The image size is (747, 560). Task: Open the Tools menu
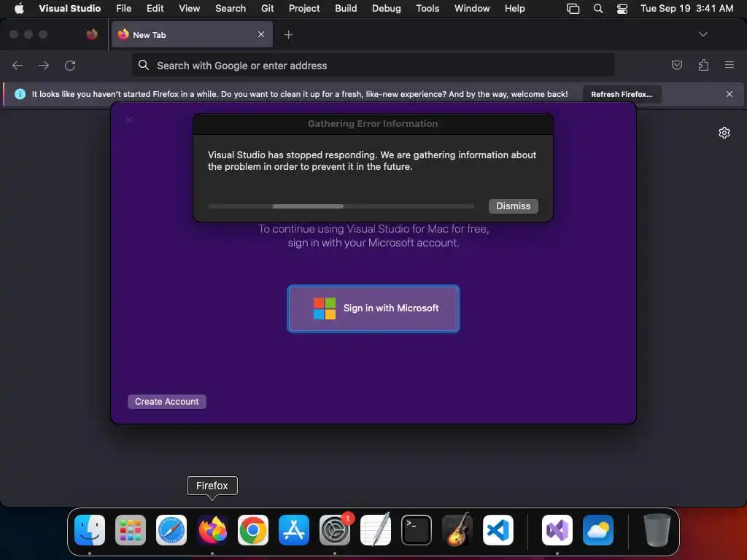427,9
